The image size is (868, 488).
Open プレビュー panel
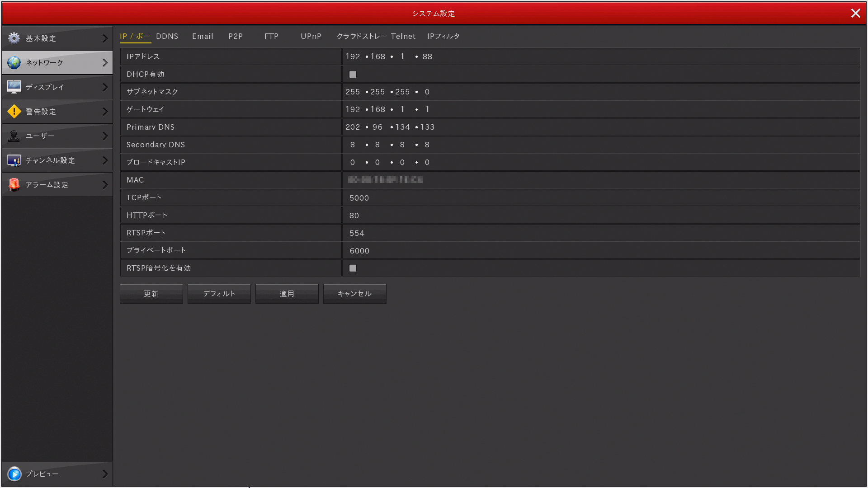tap(56, 474)
